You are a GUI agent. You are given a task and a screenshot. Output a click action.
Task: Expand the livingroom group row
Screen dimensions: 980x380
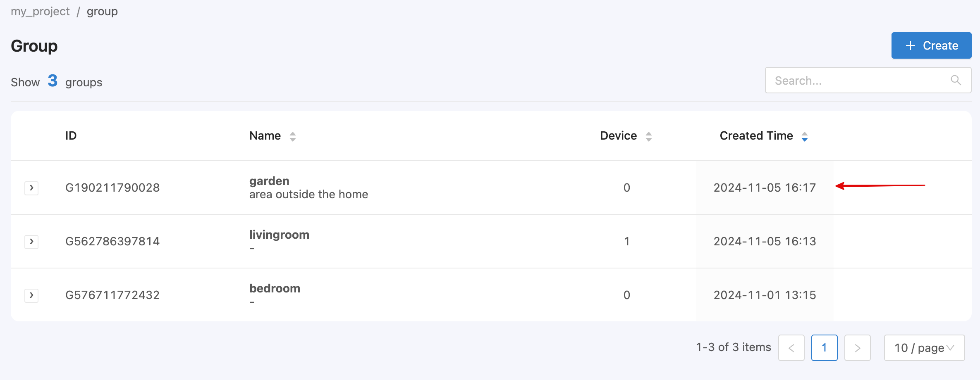31,242
